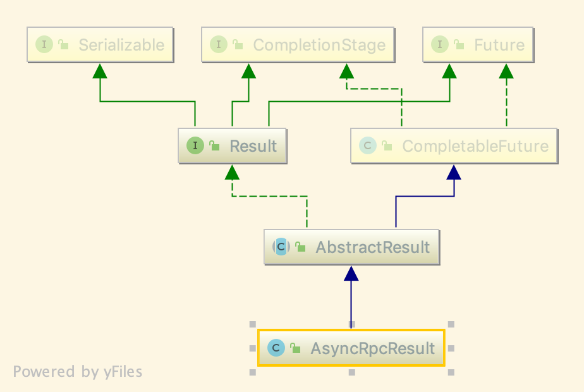Click the class icon on AsyncRpcResult node
584x392 pixels.
click(276, 348)
